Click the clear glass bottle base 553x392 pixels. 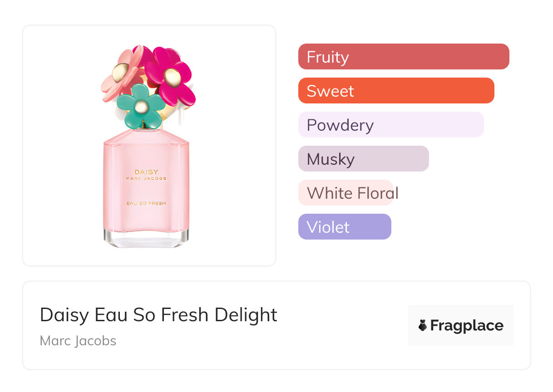146,238
